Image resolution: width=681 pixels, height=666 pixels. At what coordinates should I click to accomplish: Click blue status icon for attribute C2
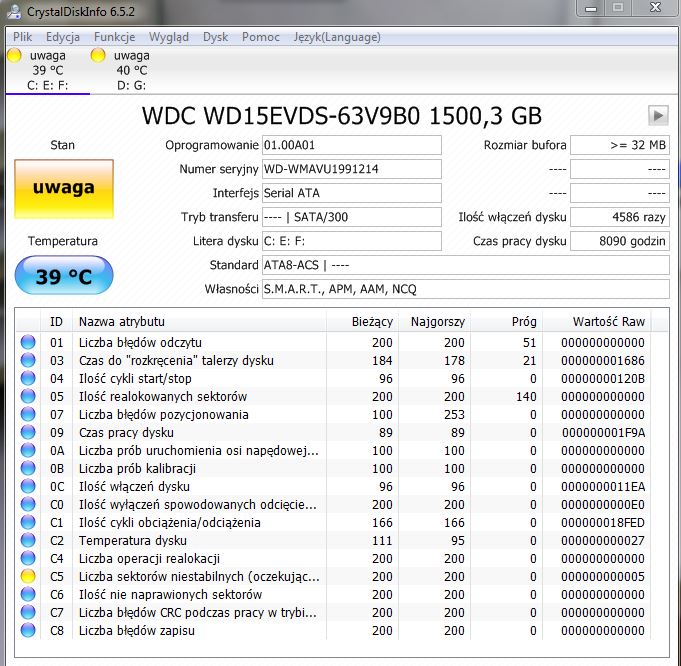tap(28, 540)
